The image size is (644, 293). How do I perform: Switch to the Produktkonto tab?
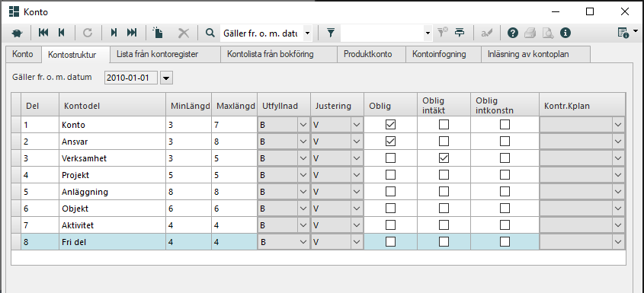[368, 54]
